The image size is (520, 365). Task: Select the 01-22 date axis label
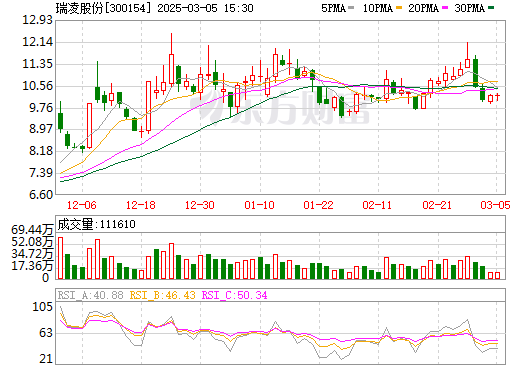[x=318, y=205]
